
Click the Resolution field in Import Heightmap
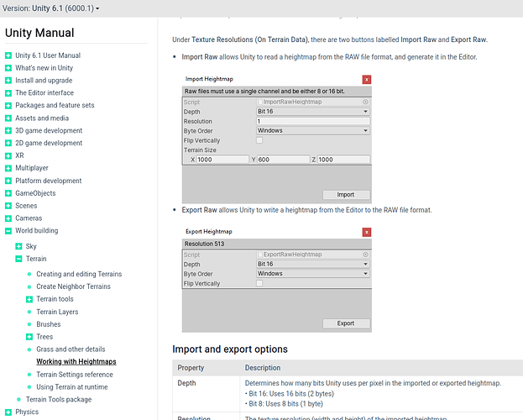(313, 121)
